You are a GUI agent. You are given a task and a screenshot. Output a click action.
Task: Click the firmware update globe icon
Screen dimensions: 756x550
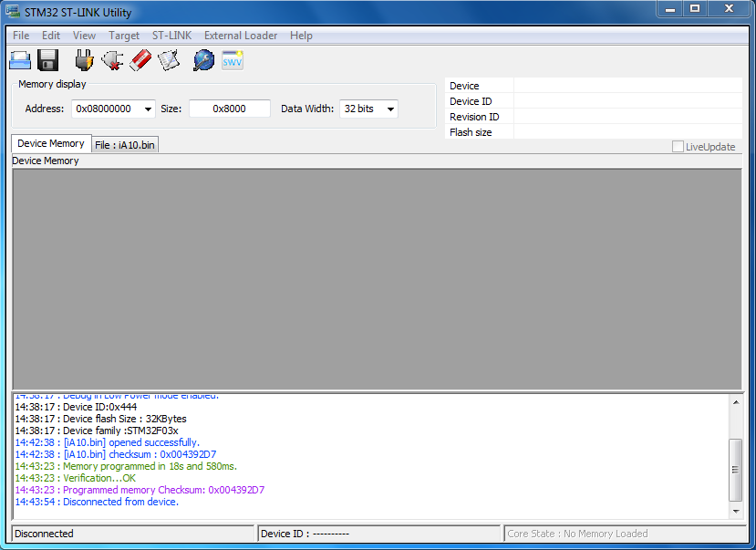204,61
